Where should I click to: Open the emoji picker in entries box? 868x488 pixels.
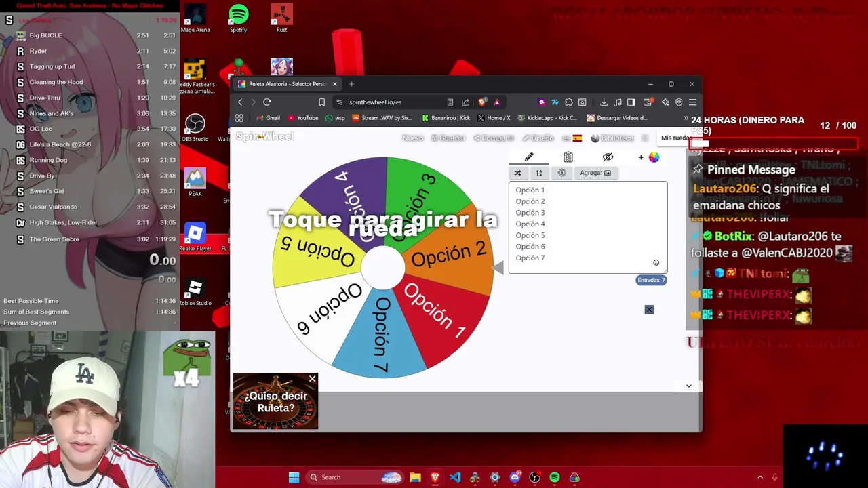pyautogui.click(x=656, y=263)
